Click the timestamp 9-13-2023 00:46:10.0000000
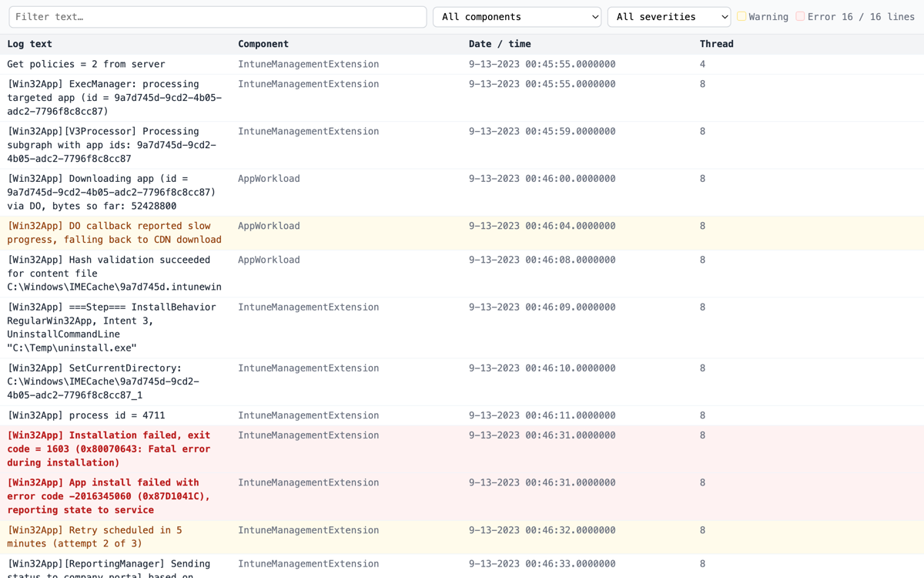 coord(542,368)
